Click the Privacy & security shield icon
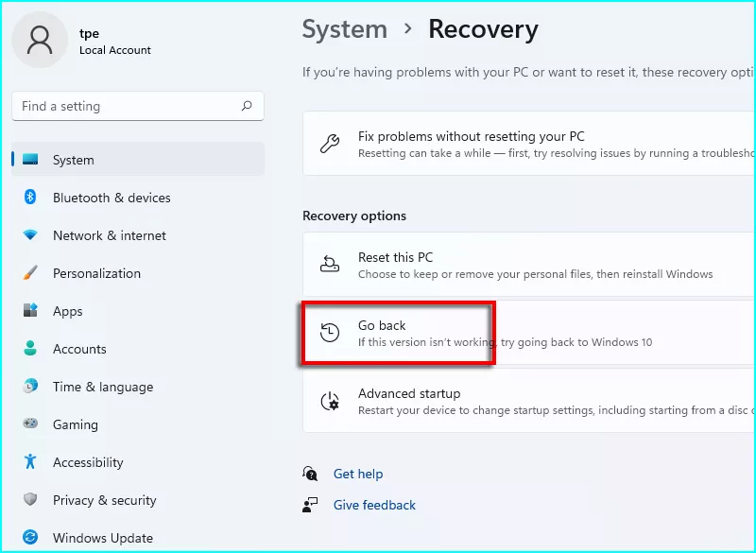This screenshot has width=756, height=553. [x=30, y=499]
